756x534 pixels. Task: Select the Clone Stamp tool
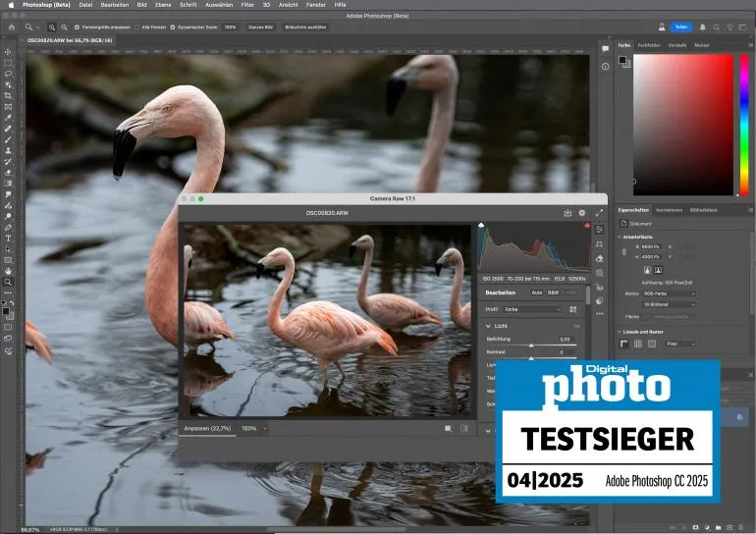8,150
